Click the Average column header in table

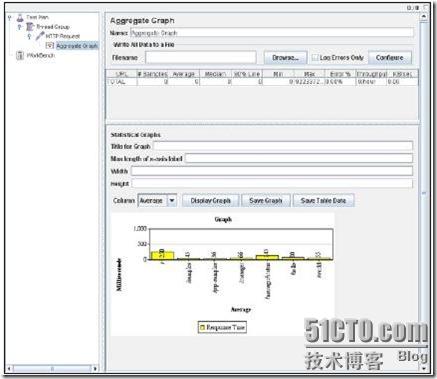(x=184, y=74)
